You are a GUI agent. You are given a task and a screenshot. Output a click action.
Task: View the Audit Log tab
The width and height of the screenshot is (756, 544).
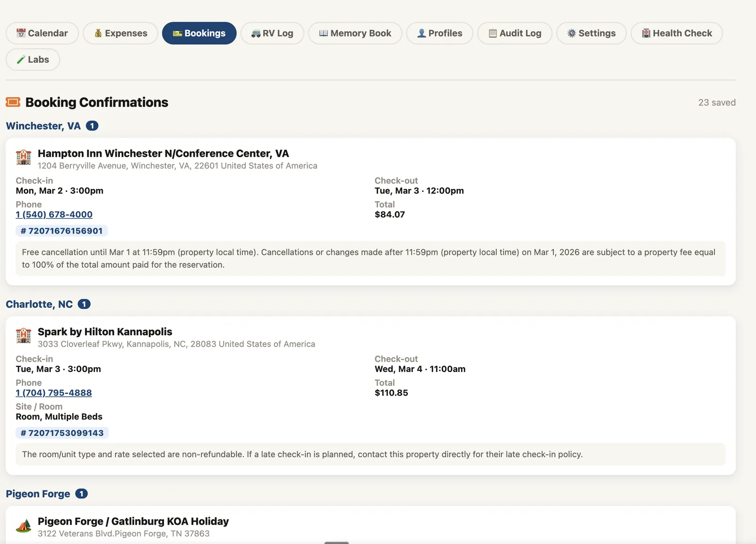pyautogui.click(x=515, y=33)
